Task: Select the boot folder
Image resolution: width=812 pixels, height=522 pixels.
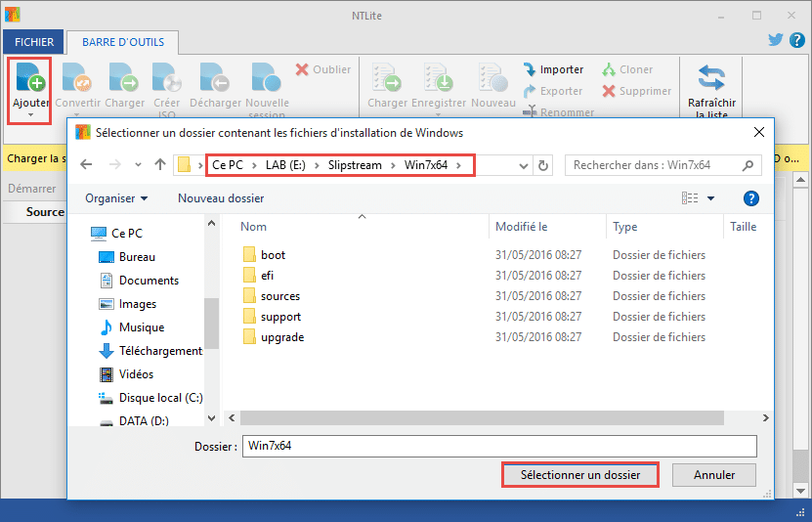Action: point(264,255)
